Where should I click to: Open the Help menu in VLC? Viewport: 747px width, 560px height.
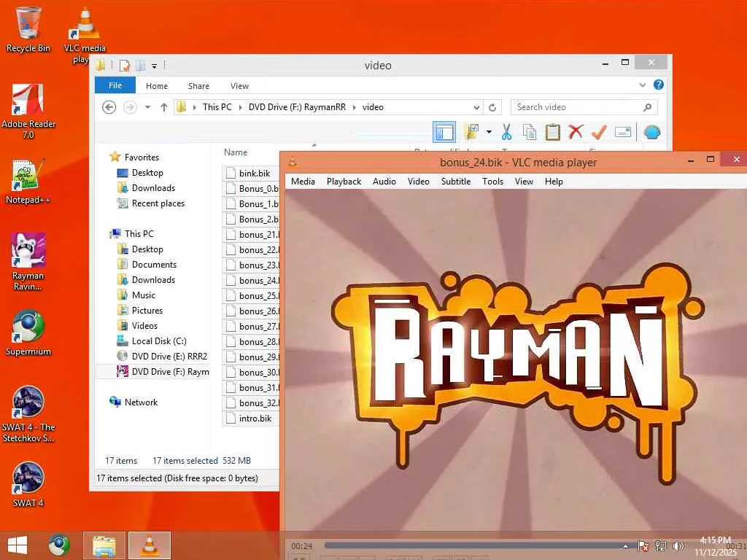(554, 182)
